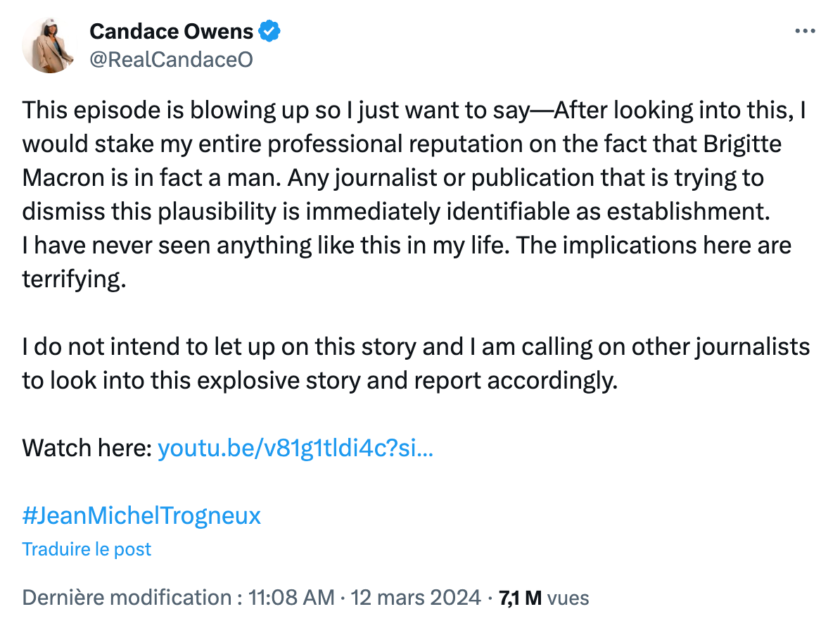
Task: Click the blue verified checkmark badge
Action: (x=269, y=31)
